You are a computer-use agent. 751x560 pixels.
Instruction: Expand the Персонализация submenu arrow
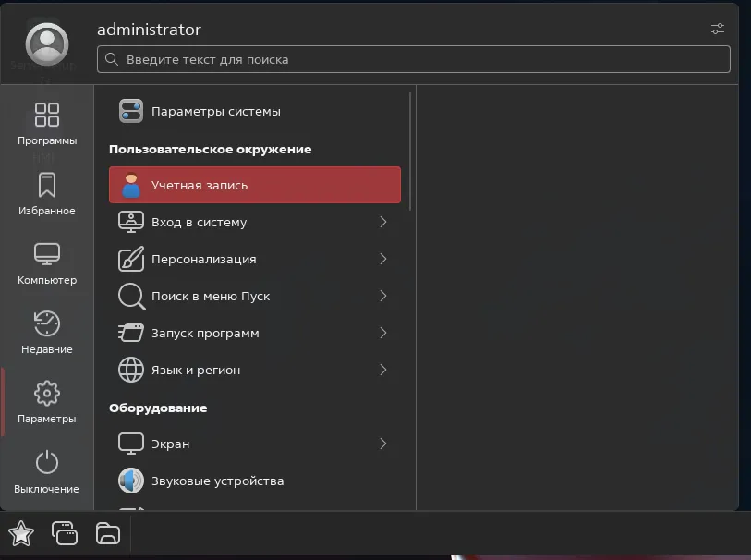pos(383,259)
